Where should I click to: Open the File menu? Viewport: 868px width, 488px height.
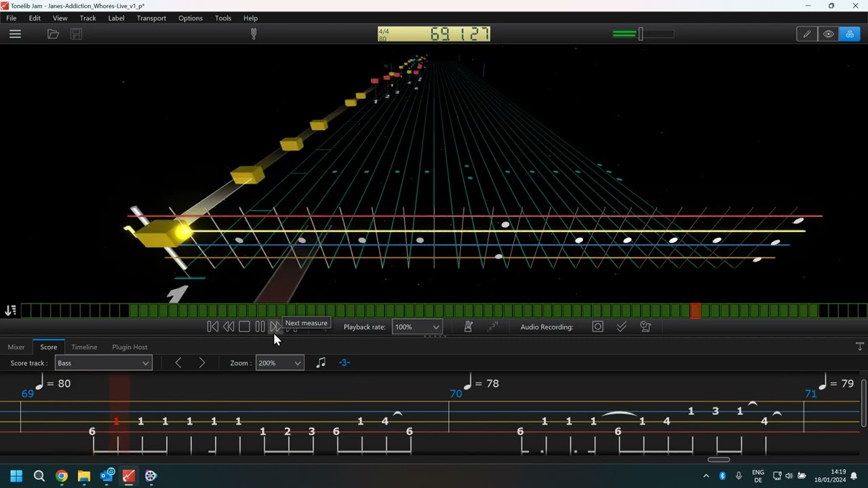(11, 18)
